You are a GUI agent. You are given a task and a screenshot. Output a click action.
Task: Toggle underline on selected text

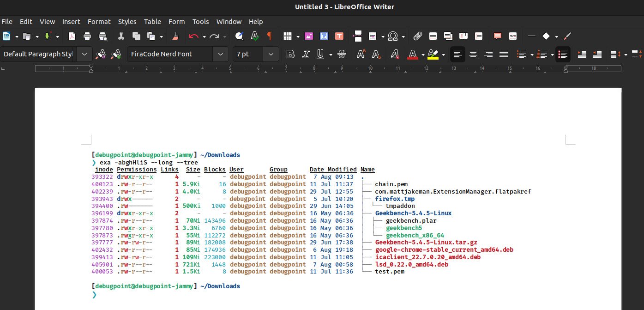320,54
